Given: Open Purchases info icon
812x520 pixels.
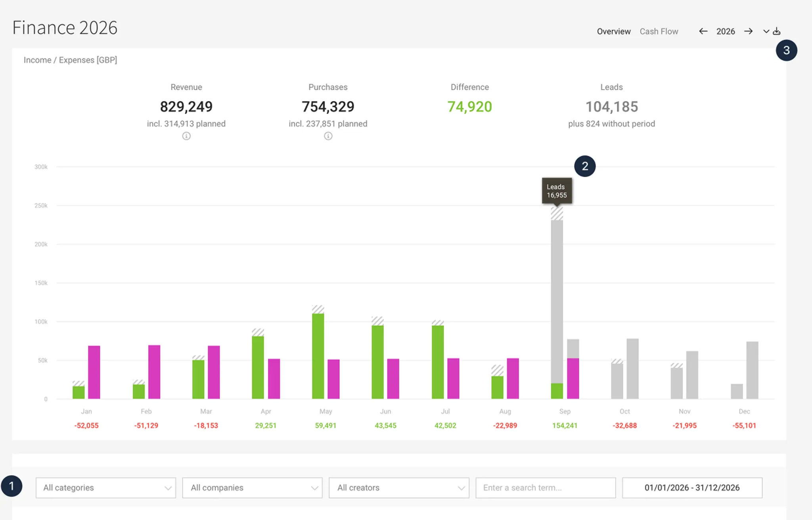Looking at the screenshot, I should pos(328,136).
